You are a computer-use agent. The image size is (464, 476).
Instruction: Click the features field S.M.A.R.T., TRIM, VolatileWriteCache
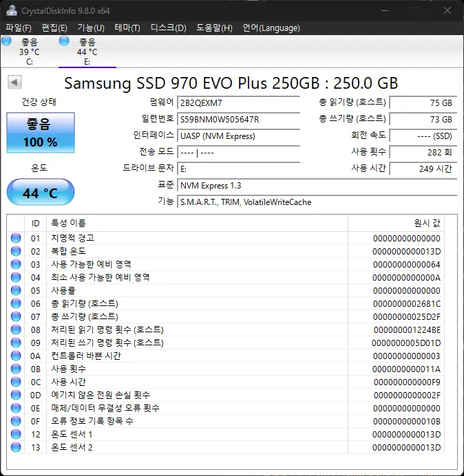click(317, 202)
